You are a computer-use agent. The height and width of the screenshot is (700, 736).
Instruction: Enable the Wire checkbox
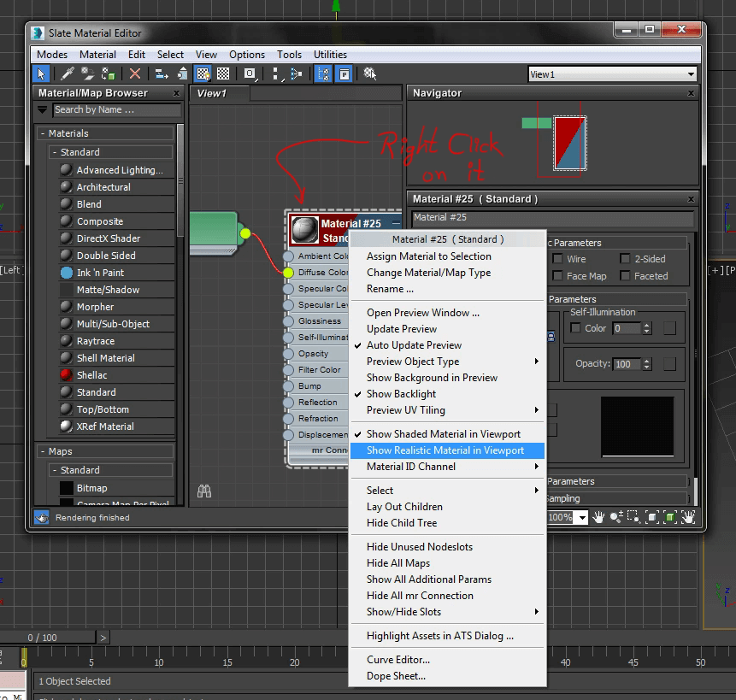(557, 258)
